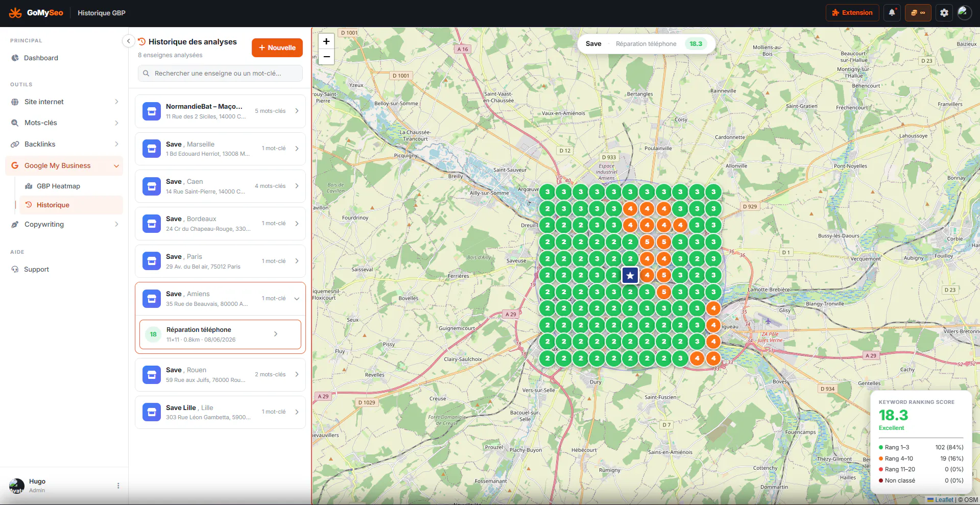The image size is (980, 505).
Task: Click the Keyword Ranking Score 18.3 value
Action: tap(894, 415)
